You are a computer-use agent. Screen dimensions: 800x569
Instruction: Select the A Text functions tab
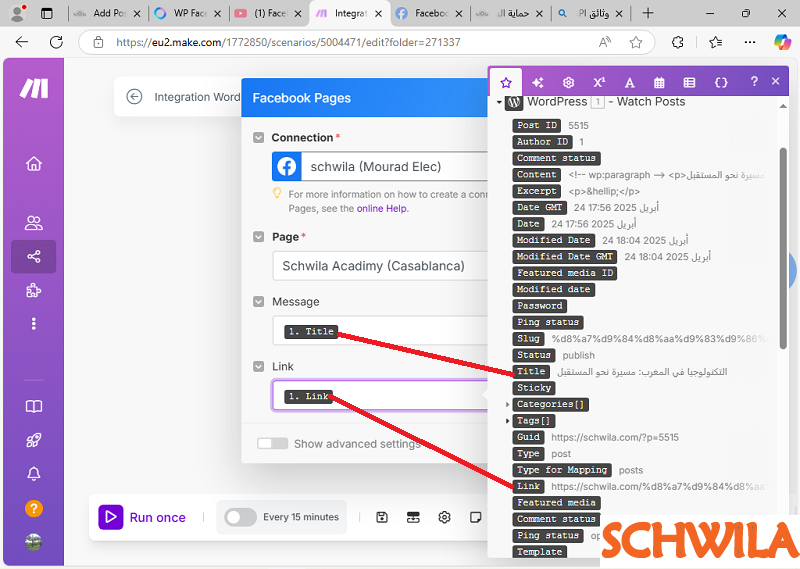coord(630,82)
